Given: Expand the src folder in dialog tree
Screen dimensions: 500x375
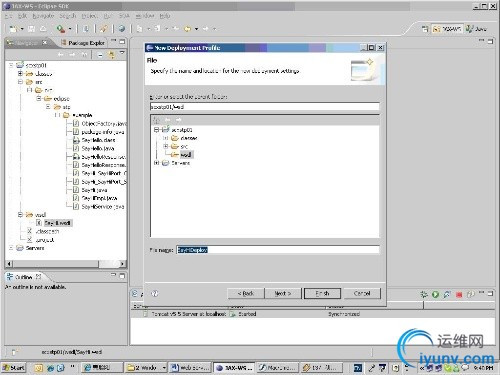Looking at the screenshot, I should [166, 146].
